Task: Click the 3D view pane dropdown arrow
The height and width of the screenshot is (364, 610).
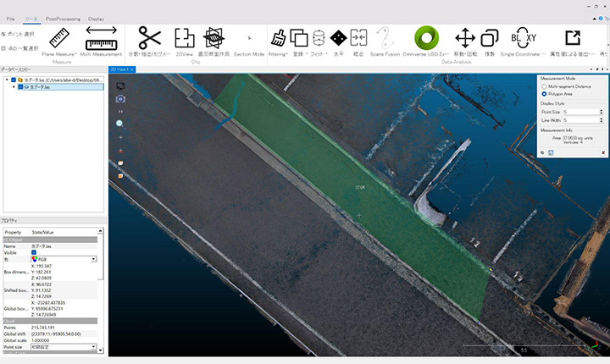Action: coord(591,69)
